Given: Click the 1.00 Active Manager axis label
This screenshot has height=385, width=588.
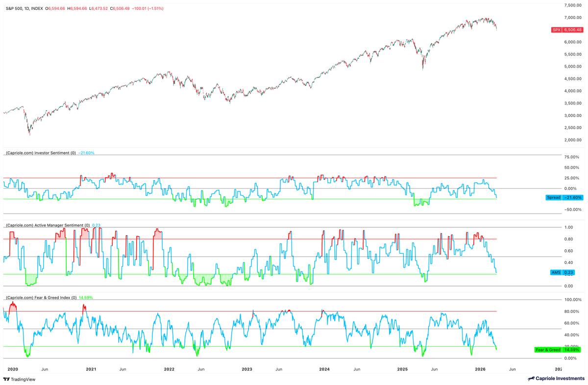Looking at the screenshot, I should point(568,227).
